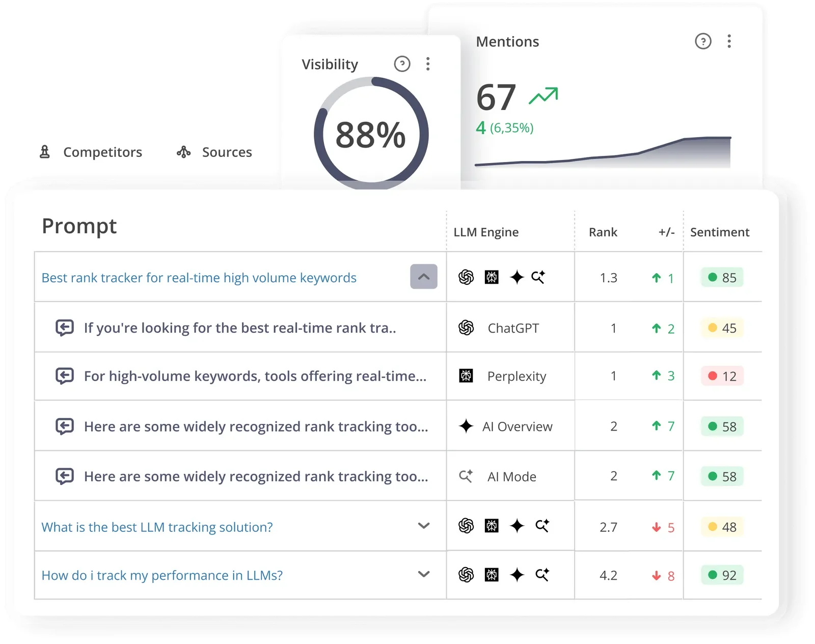Click AI Mode icon in track my performance row

pyautogui.click(x=542, y=574)
